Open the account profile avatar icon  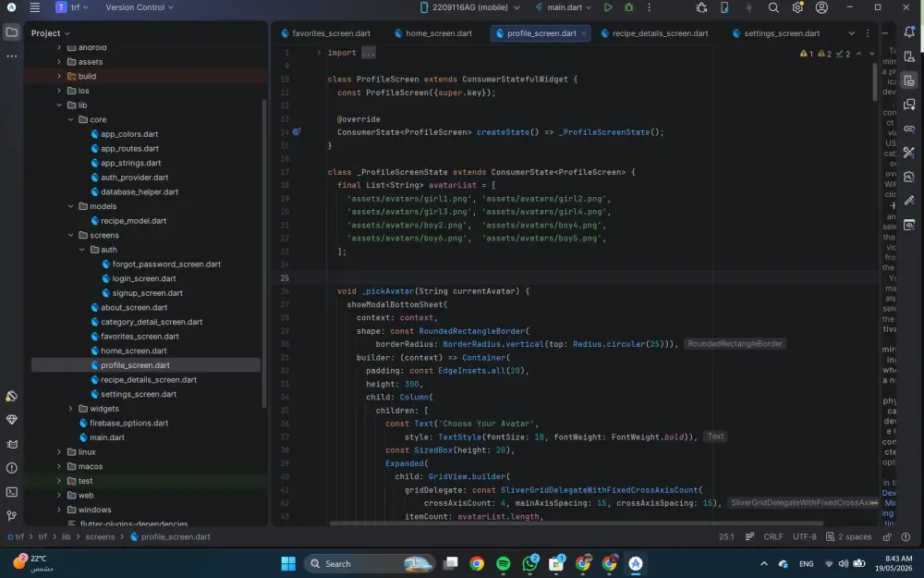coord(821,7)
